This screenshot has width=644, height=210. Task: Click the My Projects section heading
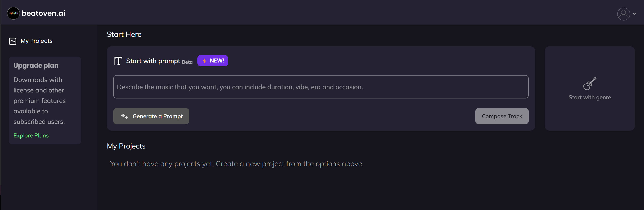tap(126, 146)
